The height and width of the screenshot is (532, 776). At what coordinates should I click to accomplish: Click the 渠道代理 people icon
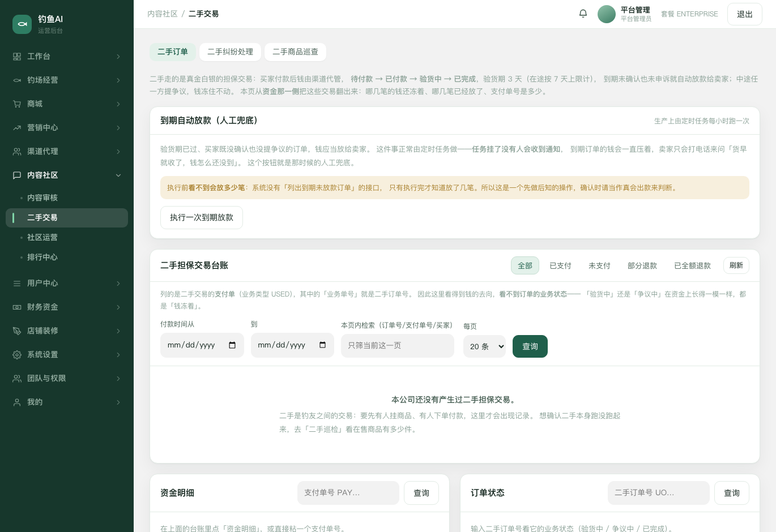click(17, 152)
